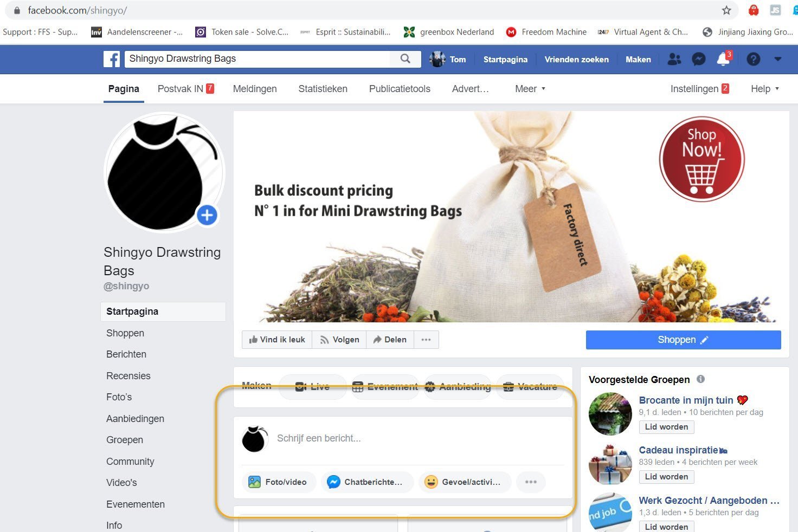Open the Messenger icon in top bar

(x=699, y=59)
